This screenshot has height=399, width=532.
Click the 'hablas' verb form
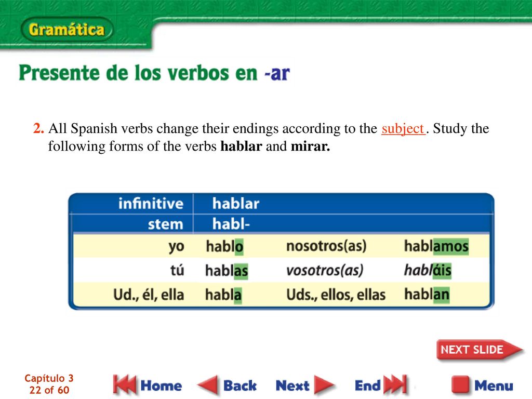[227, 271]
